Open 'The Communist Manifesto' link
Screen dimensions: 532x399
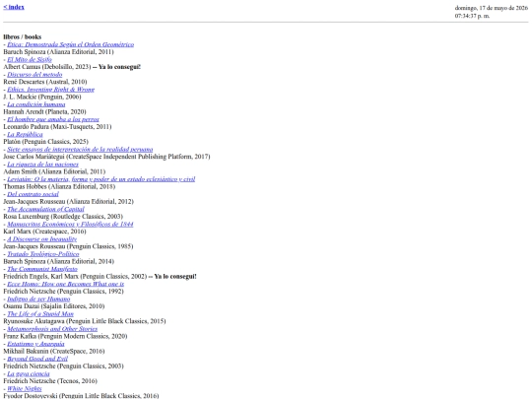coord(42,269)
